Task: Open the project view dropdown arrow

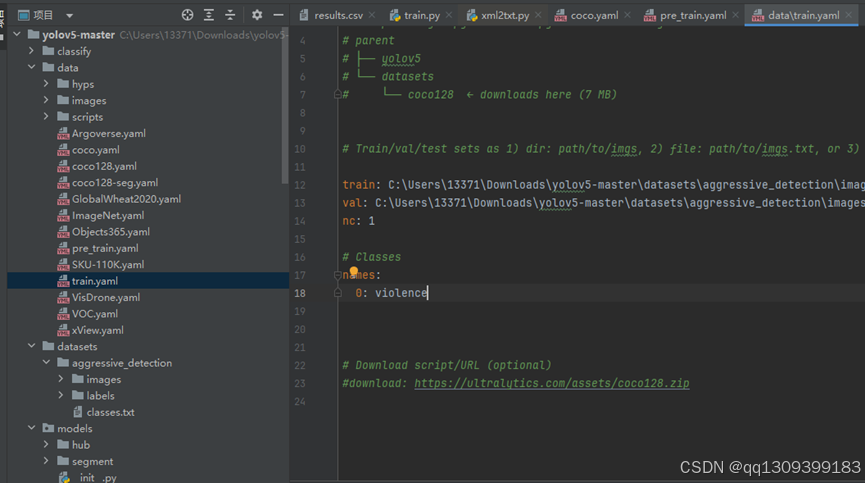Action: [70, 15]
